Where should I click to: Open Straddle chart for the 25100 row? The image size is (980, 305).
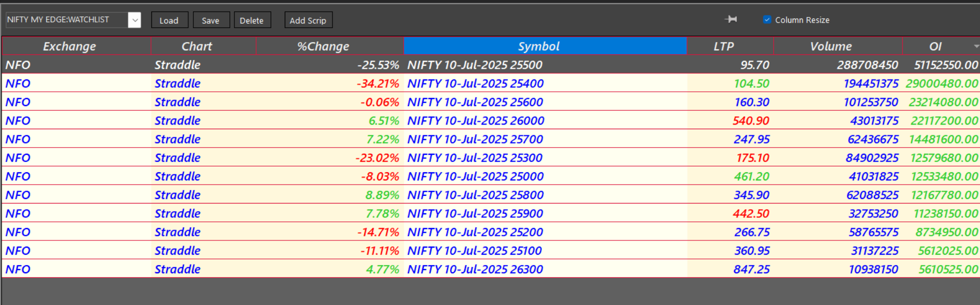[x=178, y=251]
